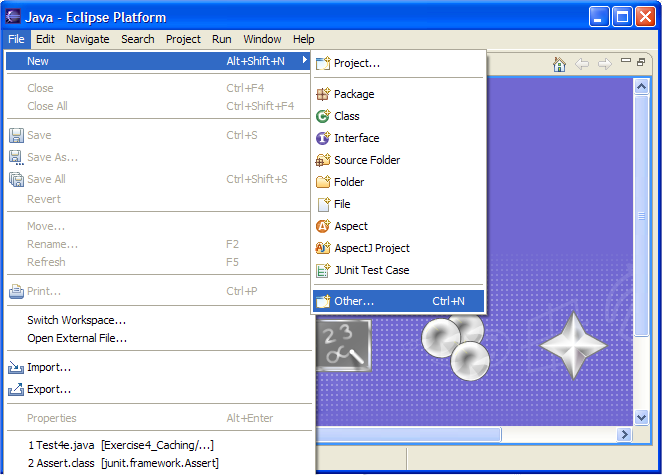
Task: Click the JUnit Test Case icon
Action: [x=323, y=270]
